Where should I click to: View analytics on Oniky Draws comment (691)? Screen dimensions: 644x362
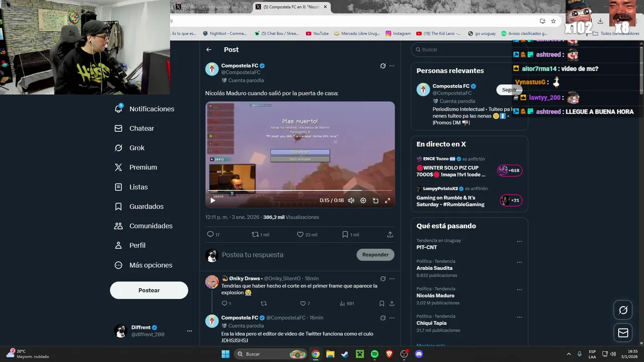pyautogui.click(x=347, y=304)
